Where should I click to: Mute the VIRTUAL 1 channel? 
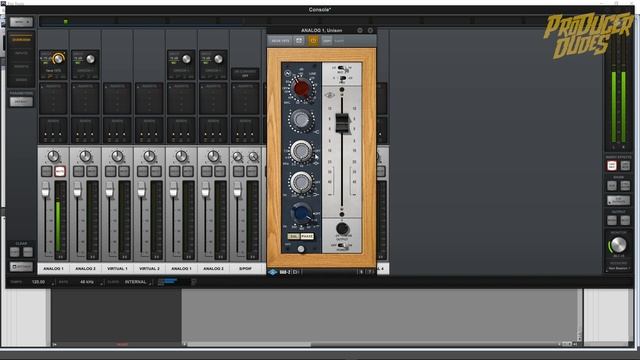[124, 171]
